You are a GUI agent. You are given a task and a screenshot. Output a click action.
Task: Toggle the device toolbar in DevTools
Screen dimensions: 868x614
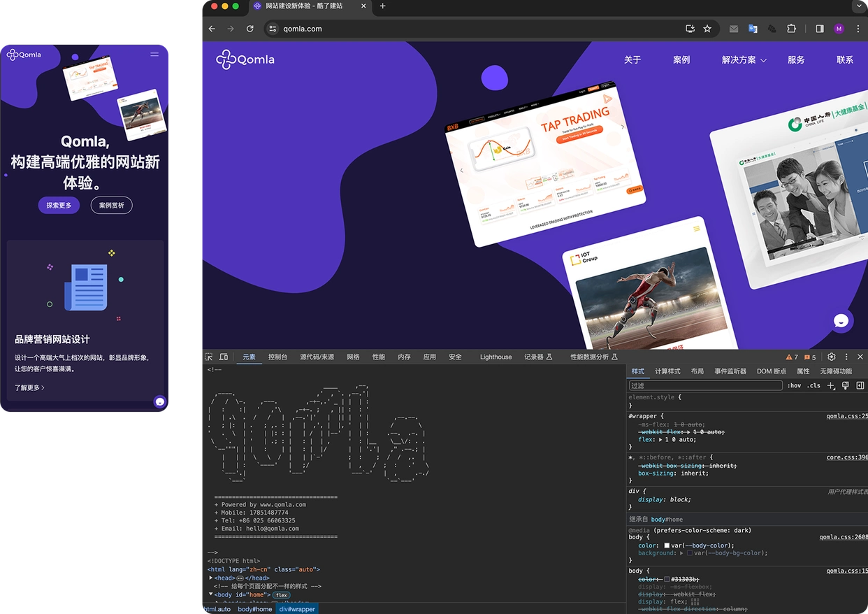[x=224, y=357]
